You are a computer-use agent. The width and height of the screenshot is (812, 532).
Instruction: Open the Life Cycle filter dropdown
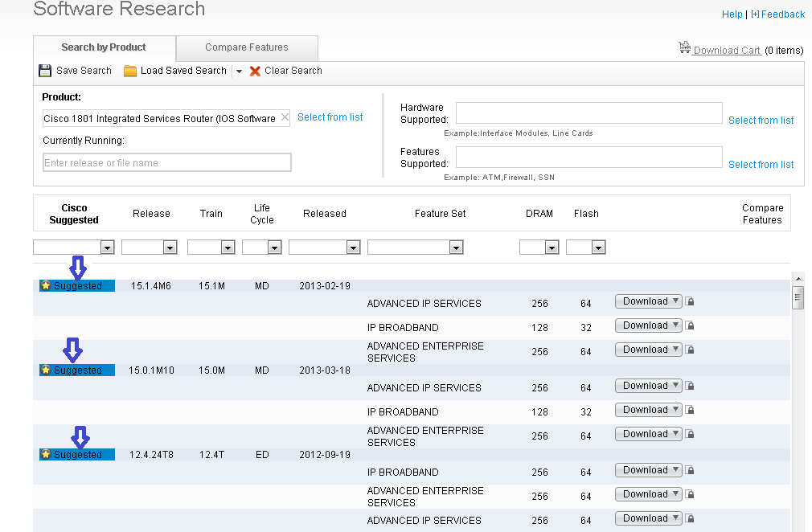pyautogui.click(x=274, y=248)
